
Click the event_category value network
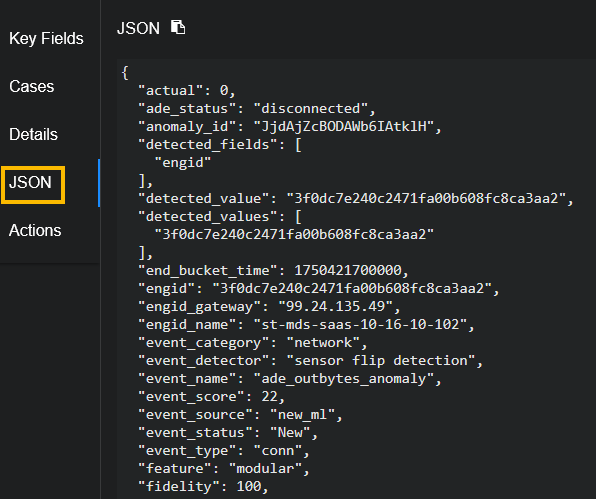(x=323, y=343)
